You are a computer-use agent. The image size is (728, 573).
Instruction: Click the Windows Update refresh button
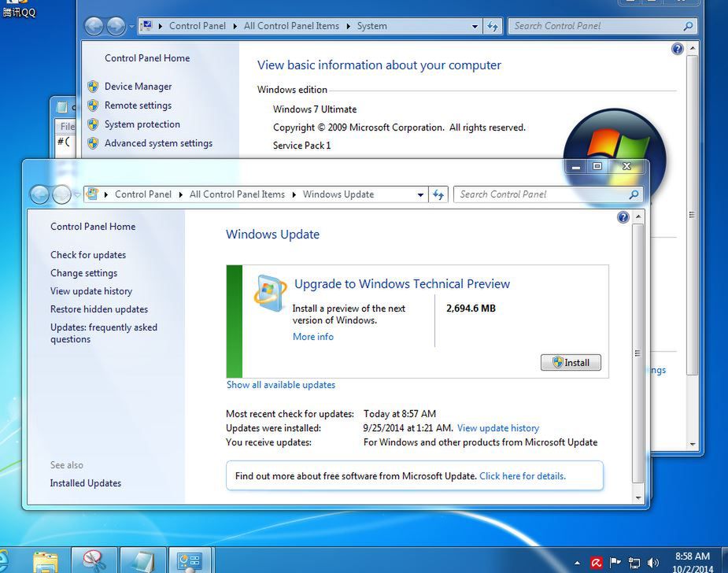click(x=438, y=194)
